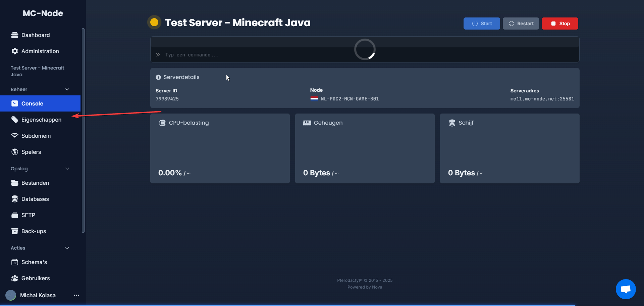This screenshot has height=306, width=644.
Task: Click the Powered by Nova text
Action: pos(365,287)
